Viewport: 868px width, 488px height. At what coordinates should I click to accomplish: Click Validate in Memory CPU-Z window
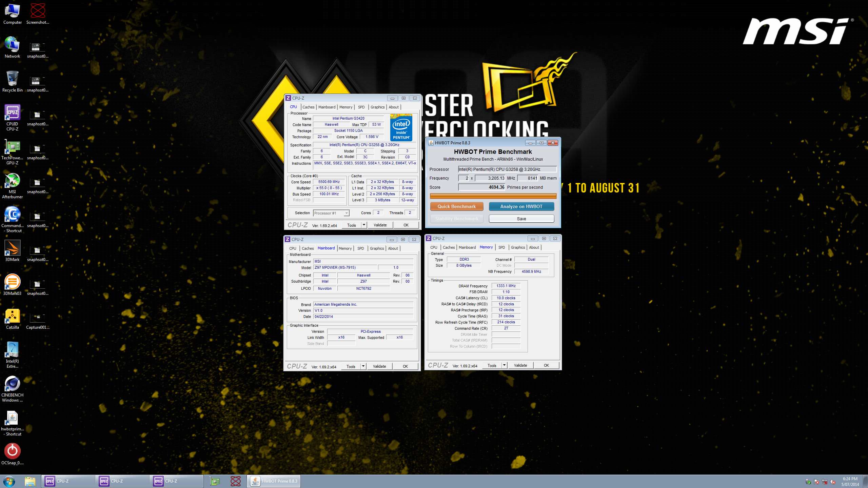click(520, 365)
